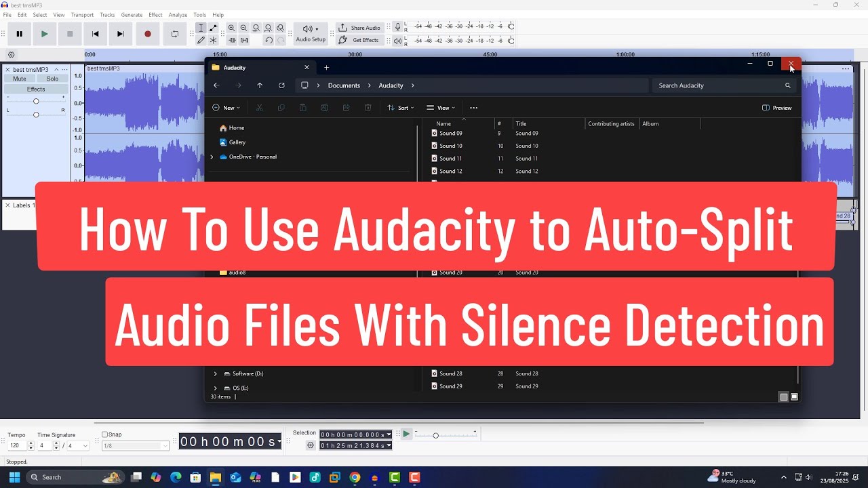Fit project to width icon
The image size is (868, 488).
269,28
